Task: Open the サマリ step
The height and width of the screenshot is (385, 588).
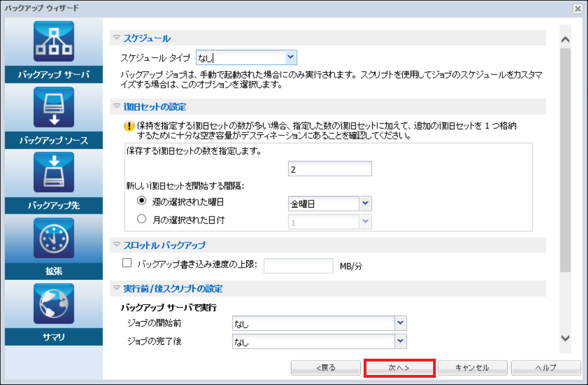Action: tap(54, 336)
